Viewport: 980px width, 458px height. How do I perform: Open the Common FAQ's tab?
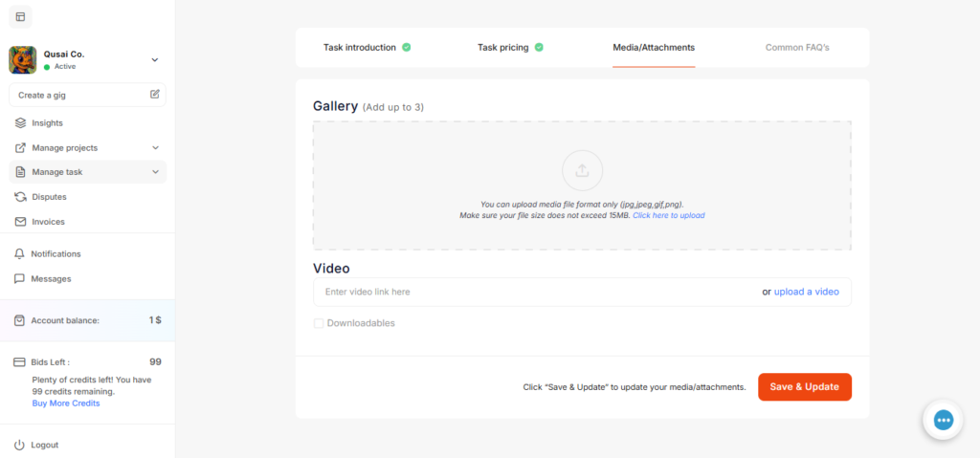point(797,47)
